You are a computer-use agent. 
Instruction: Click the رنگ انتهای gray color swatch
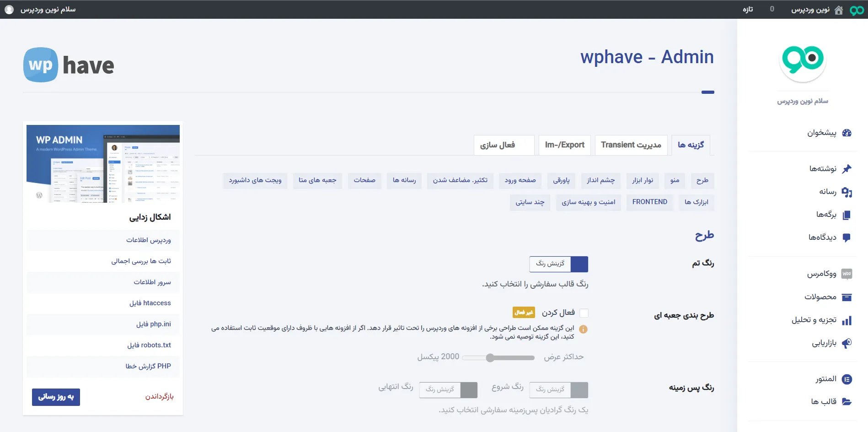(x=469, y=390)
